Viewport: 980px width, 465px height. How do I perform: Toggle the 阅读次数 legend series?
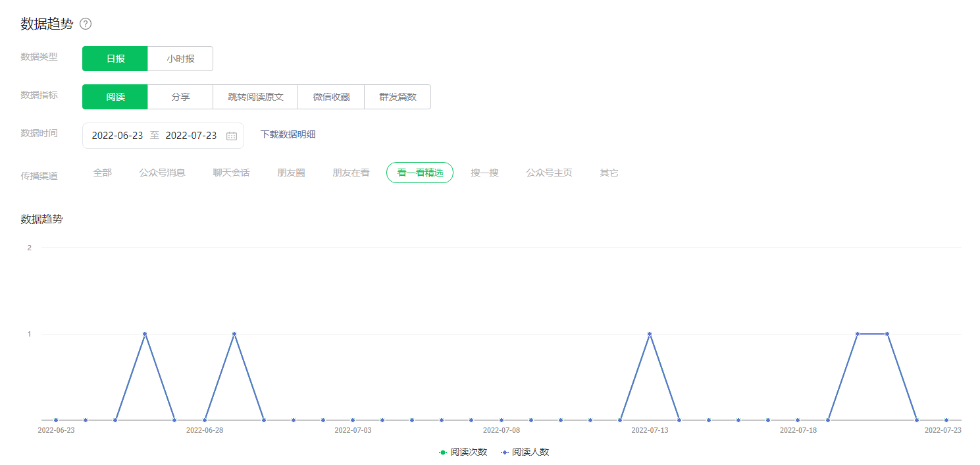point(463,452)
